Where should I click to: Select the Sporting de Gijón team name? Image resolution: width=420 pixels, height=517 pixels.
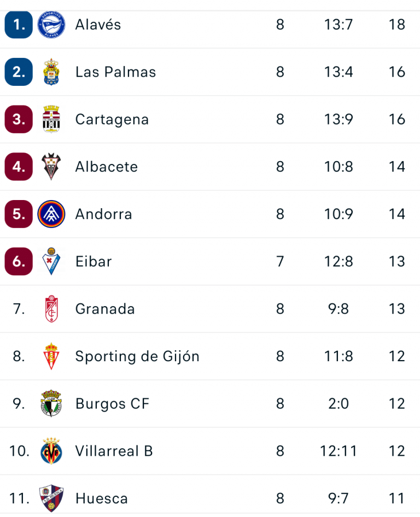click(x=137, y=356)
